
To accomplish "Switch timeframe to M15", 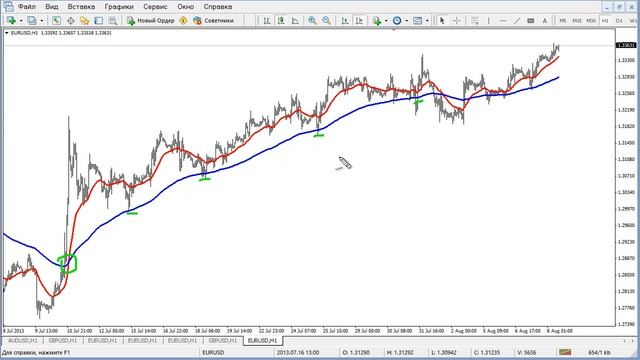I will tap(577, 20).
